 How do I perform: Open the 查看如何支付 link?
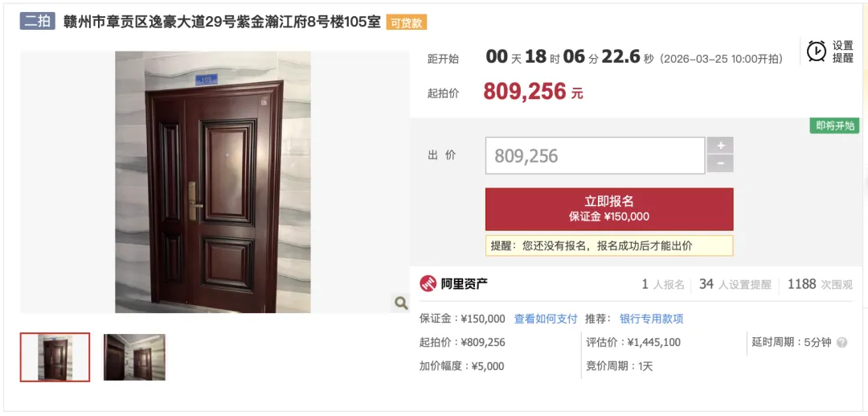pyautogui.click(x=546, y=319)
